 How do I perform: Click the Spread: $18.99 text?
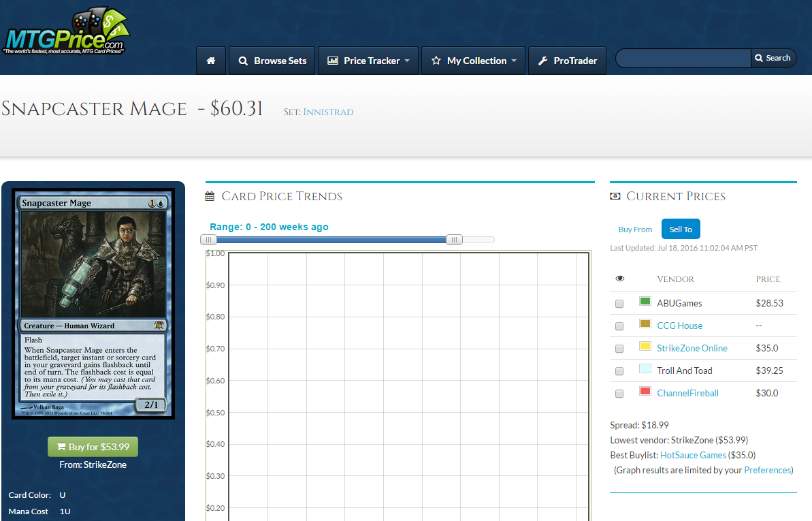click(639, 425)
